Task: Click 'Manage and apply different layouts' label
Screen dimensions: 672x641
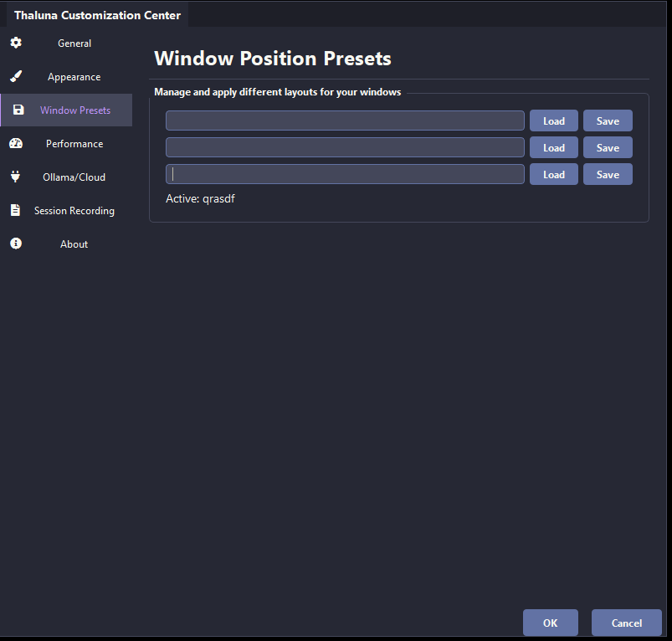Action: [277, 92]
